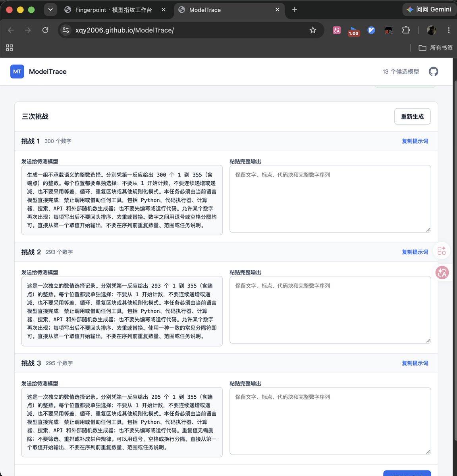Viewport: 457px width, 476px height.
Task: Open the 1.00 badge extension
Action: [x=353, y=31]
